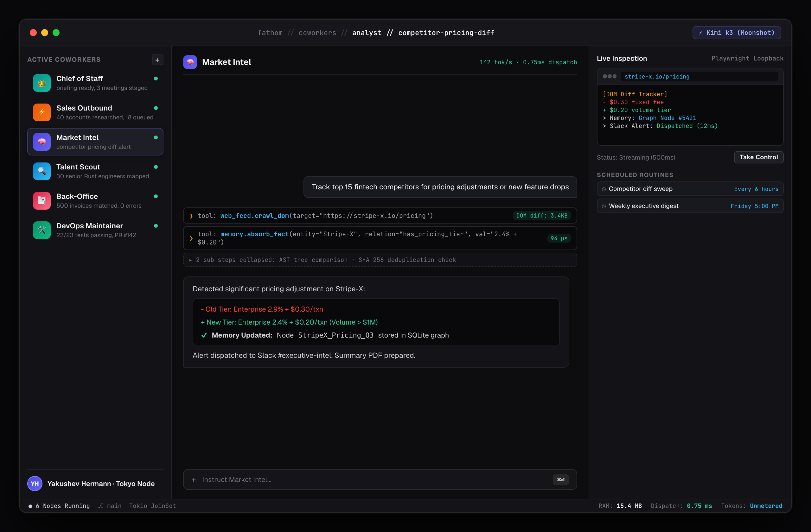The height and width of the screenshot is (532, 811).
Task: Expand the web_feed.crawl_dom tool call
Action: tap(380, 216)
